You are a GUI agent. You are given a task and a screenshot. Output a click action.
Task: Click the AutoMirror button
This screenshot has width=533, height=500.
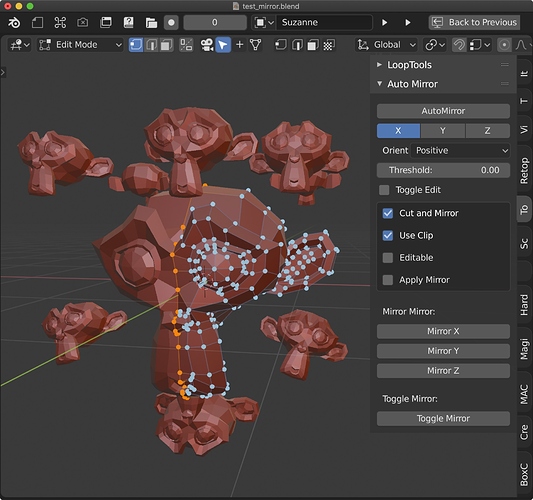pyautogui.click(x=443, y=111)
